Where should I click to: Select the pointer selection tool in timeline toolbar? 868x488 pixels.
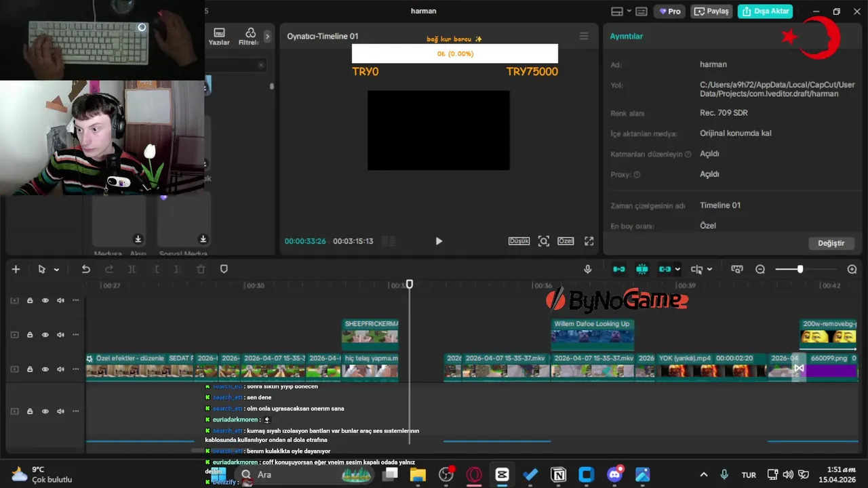[41, 269]
